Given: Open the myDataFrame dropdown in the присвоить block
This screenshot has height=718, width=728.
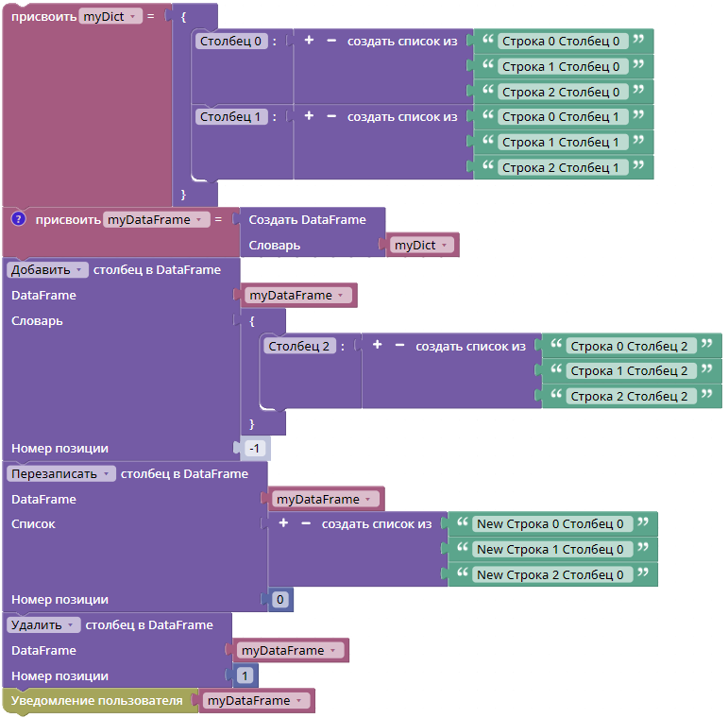Looking at the screenshot, I should [156, 220].
